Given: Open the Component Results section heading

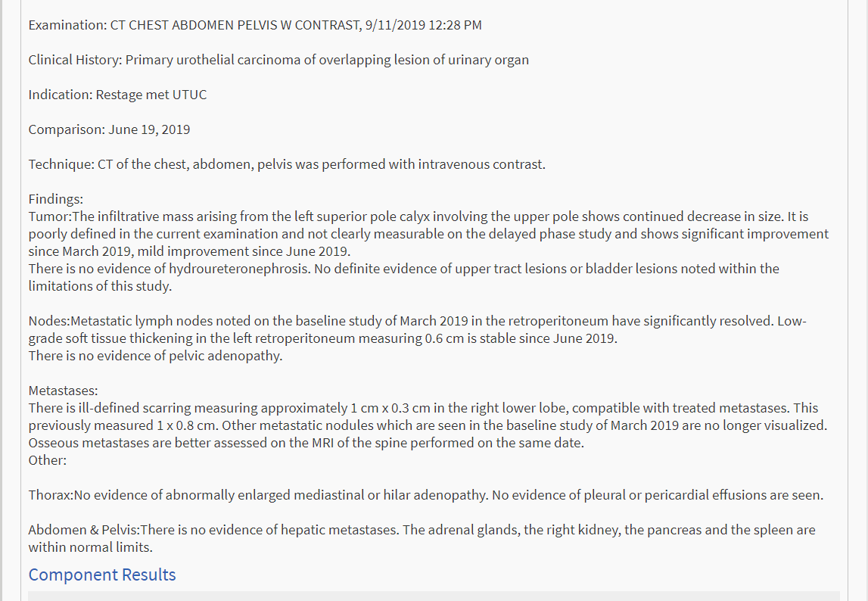Looking at the screenshot, I should pyautogui.click(x=102, y=575).
